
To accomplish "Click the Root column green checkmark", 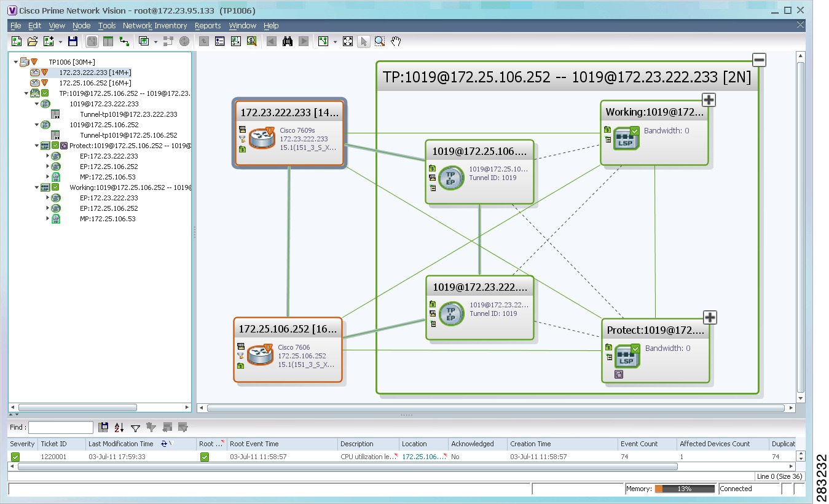I will [x=205, y=457].
